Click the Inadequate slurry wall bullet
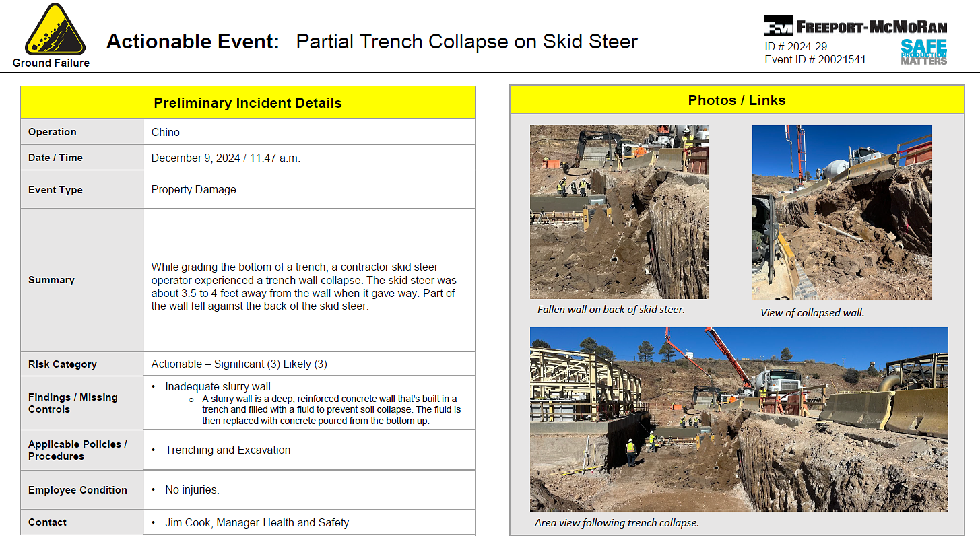Image resolution: width=980 pixels, height=544 pixels. 219,386
